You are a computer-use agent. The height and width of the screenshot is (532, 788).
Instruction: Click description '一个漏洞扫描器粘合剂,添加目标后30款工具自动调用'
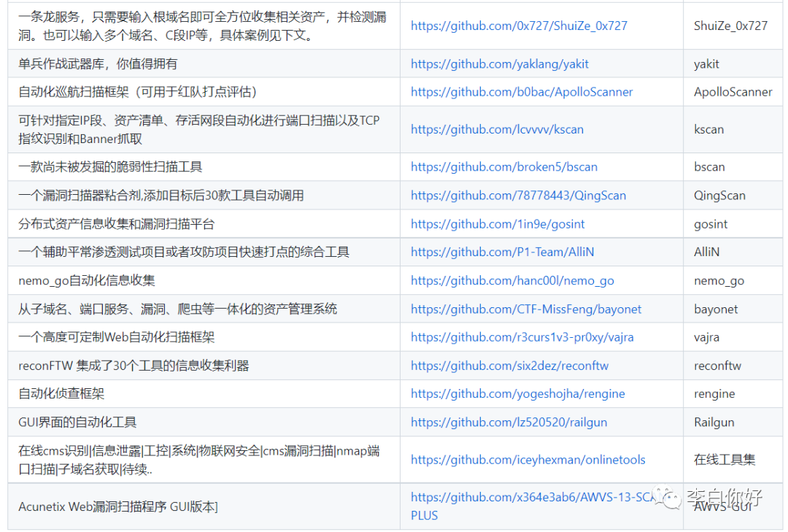tap(161, 196)
